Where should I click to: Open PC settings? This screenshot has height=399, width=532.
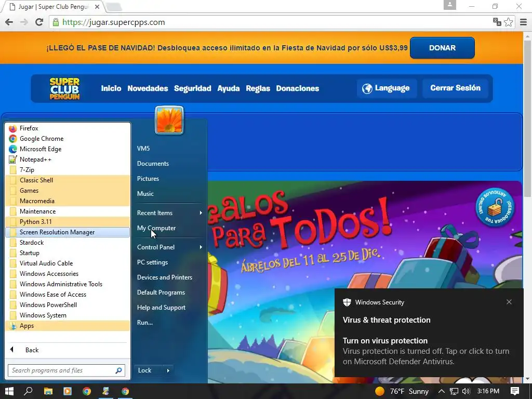[x=152, y=262]
